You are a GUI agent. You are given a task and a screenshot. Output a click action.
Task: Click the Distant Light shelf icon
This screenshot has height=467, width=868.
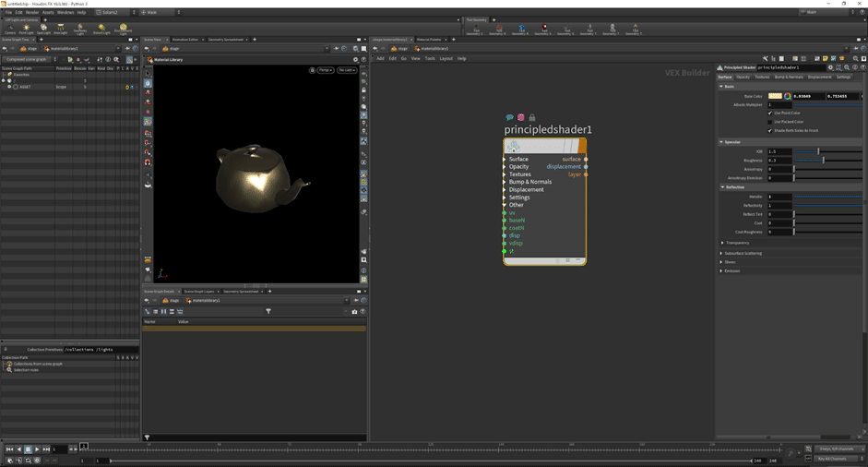pos(101,29)
